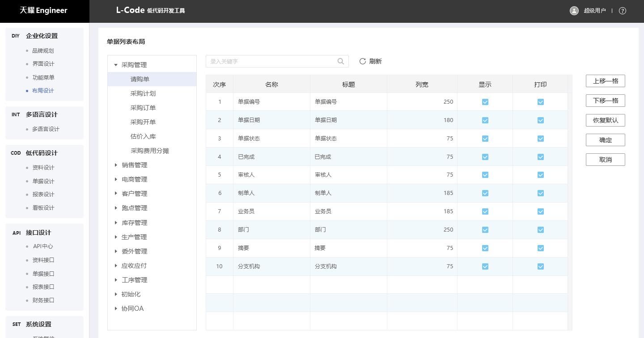Click the 确定 button
The image size is (644, 338).
[605, 140]
